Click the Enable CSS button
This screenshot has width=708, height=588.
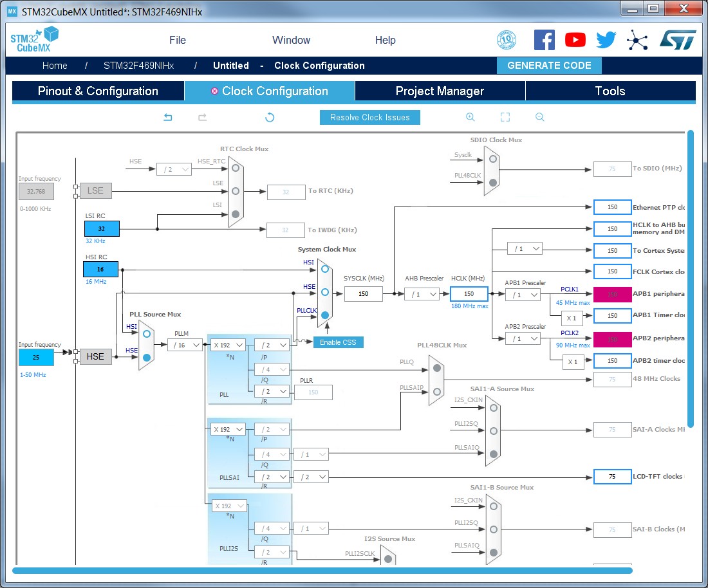338,342
